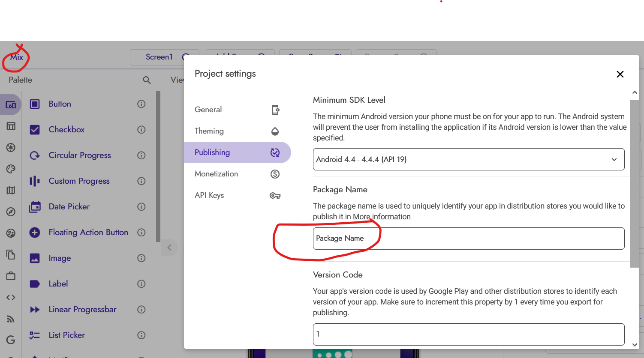Open the Storage category icon in sidebar
Viewport: 644px width, 358px height.
click(x=11, y=254)
